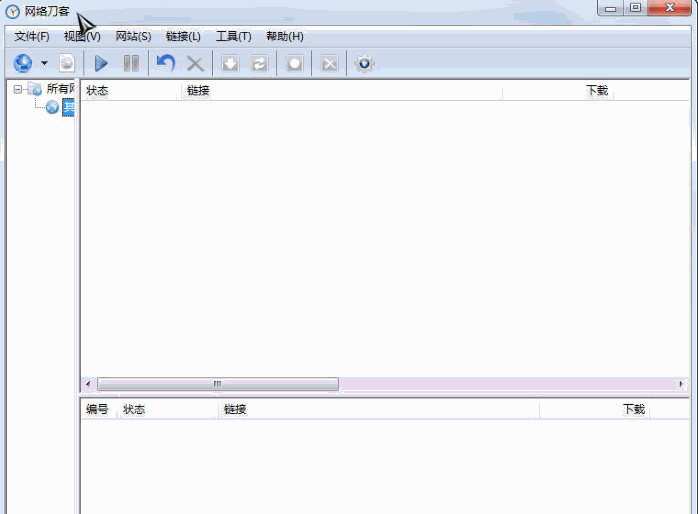Screen dimensions: 698x514
Task: Open the 视图(V) menu
Action: tap(82, 36)
